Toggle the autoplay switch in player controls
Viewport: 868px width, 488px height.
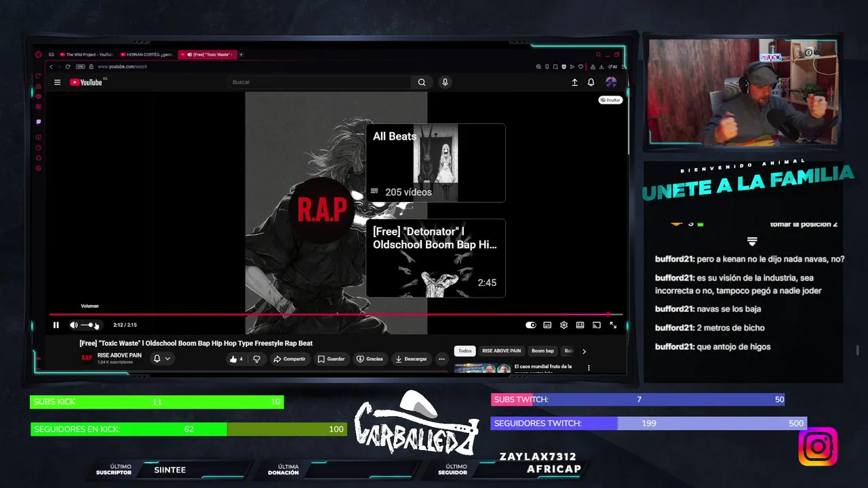(x=531, y=325)
